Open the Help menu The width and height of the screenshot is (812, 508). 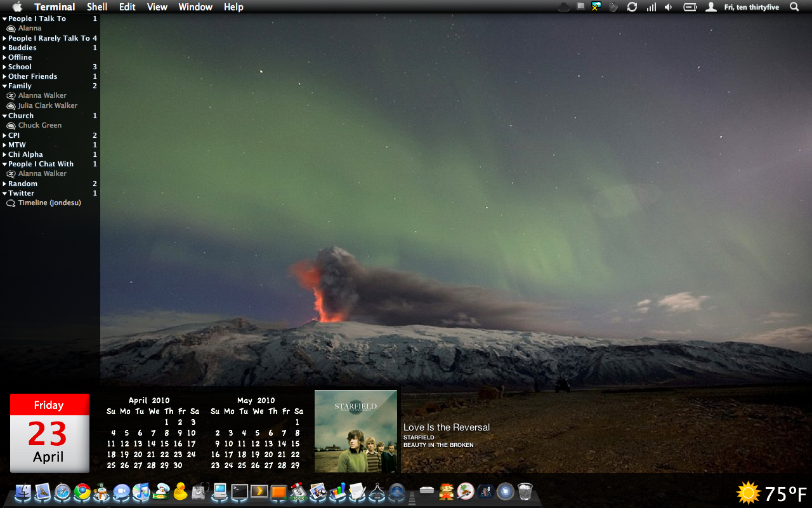pos(233,7)
